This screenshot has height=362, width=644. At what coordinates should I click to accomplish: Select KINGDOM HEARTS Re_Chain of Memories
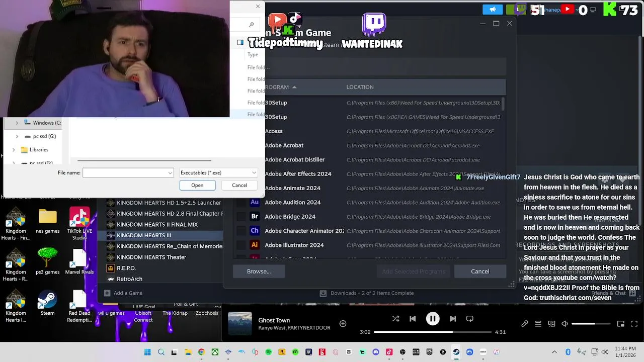tap(164, 246)
